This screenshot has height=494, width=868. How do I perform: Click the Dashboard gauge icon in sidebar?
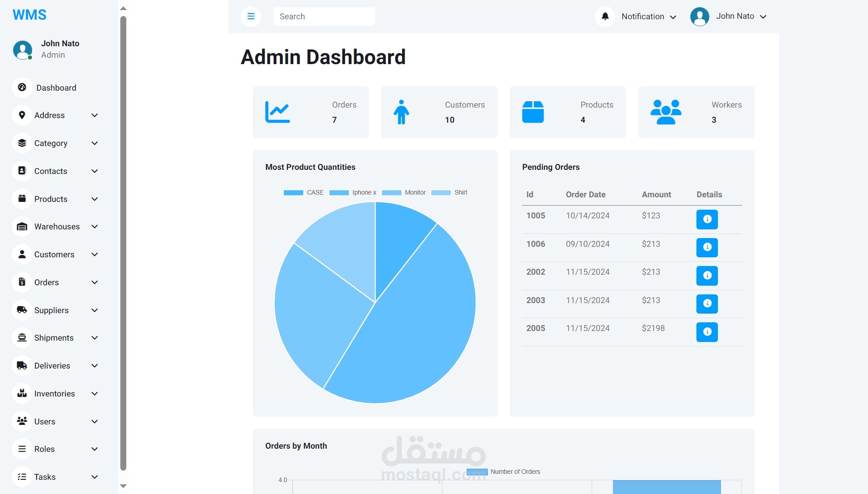point(22,87)
